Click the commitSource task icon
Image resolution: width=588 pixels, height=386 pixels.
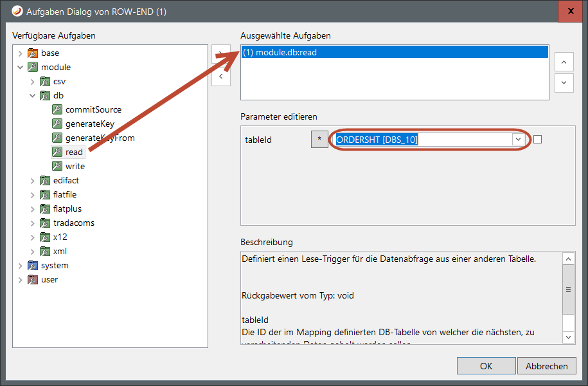tap(57, 109)
